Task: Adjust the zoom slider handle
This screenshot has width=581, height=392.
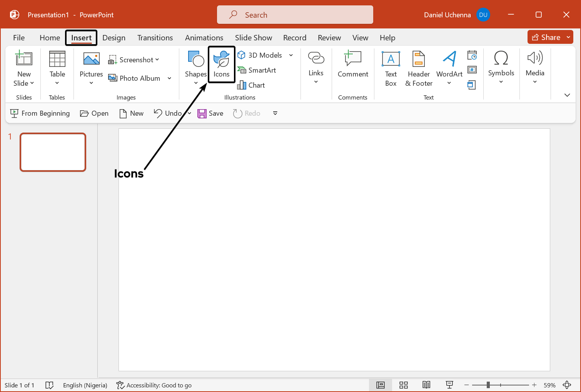Action: pos(488,385)
